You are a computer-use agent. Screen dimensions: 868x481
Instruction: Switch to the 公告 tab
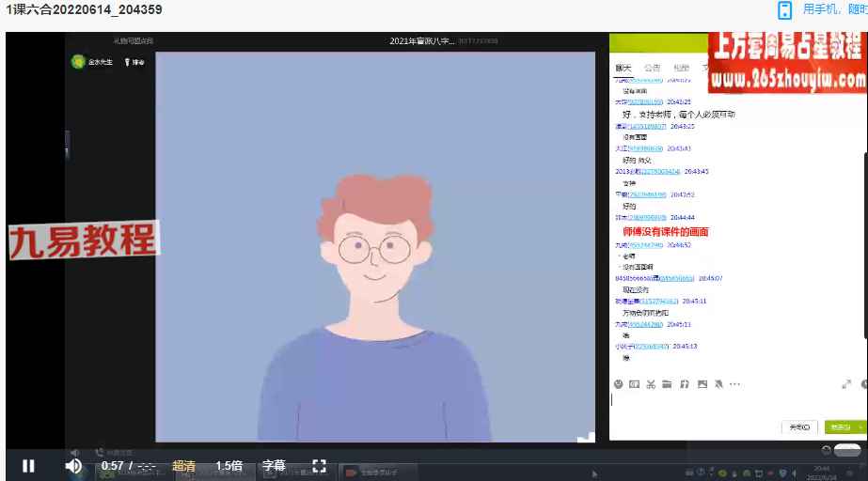click(652, 68)
